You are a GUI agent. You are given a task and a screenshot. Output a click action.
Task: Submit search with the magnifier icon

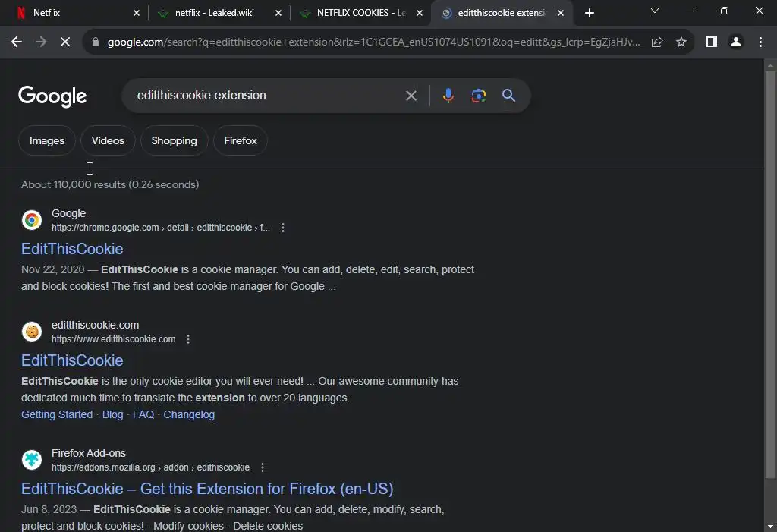[x=508, y=95]
